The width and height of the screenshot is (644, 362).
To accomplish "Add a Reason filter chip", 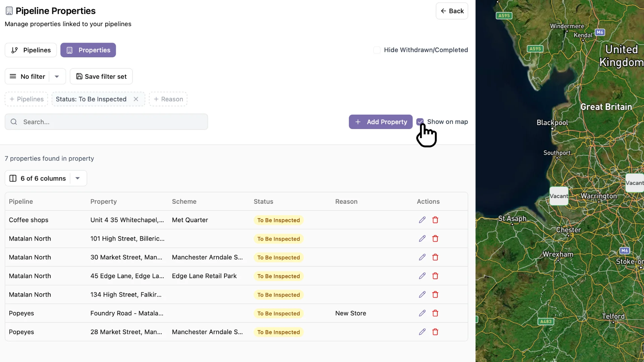I will [168, 99].
